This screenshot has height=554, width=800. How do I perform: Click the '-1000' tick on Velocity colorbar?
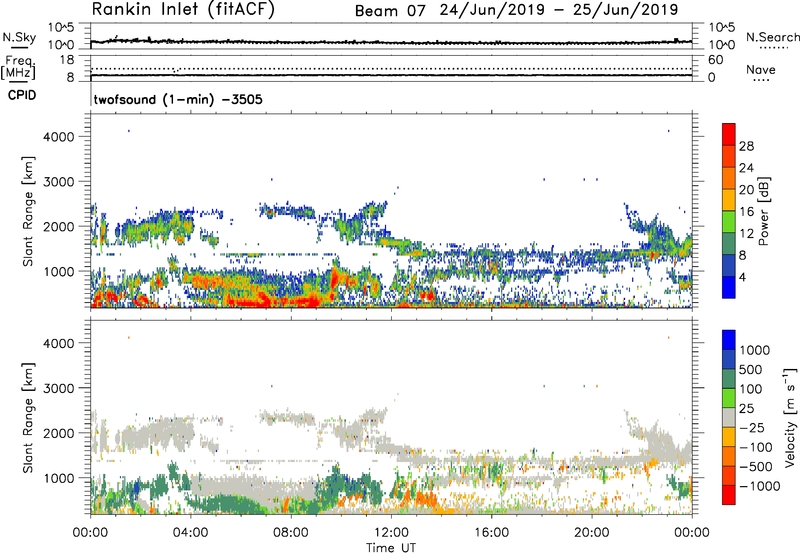(760, 486)
